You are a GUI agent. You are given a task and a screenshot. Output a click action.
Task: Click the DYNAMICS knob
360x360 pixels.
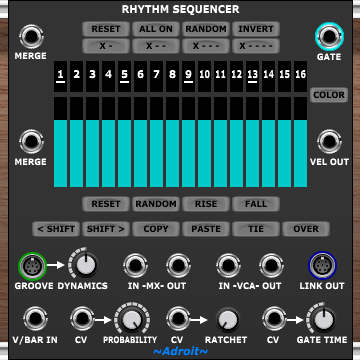tap(86, 264)
